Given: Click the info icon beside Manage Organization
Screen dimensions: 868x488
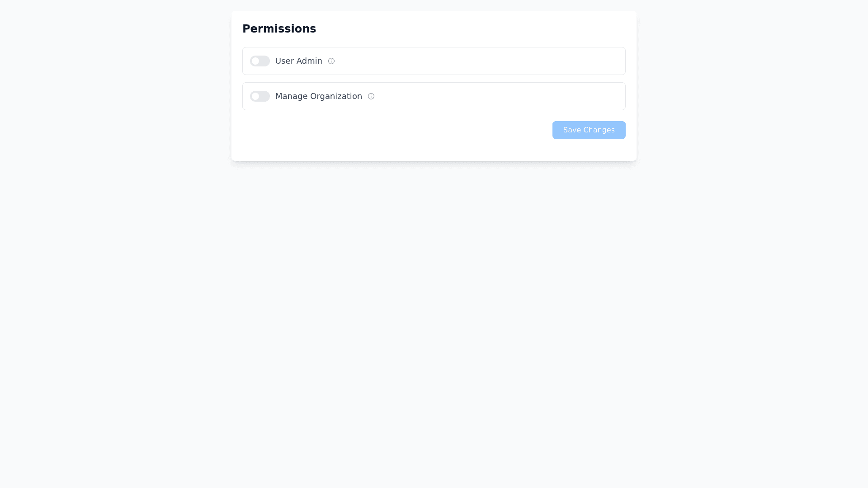Looking at the screenshot, I should tap(371, 96).
